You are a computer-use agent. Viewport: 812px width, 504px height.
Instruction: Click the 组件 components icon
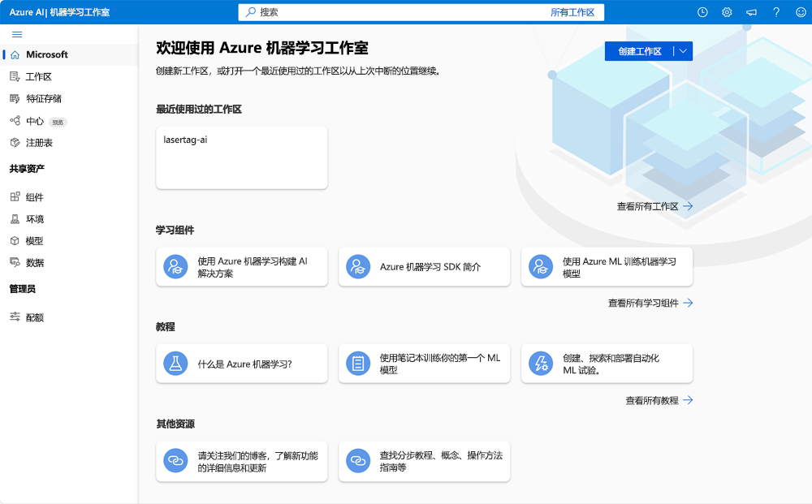click(x=15, y=196)
